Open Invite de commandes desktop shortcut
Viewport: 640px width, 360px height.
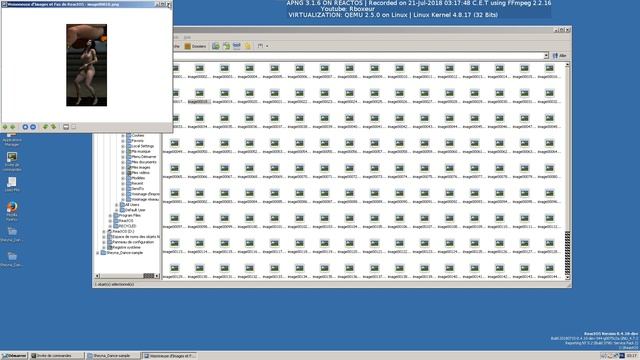click(x=12, y=162)
